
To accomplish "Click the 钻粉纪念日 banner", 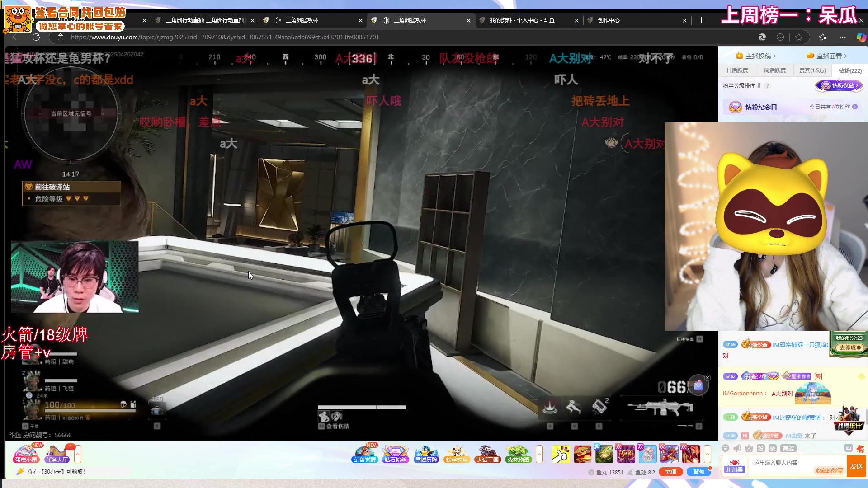I will [x=792, y=107].
